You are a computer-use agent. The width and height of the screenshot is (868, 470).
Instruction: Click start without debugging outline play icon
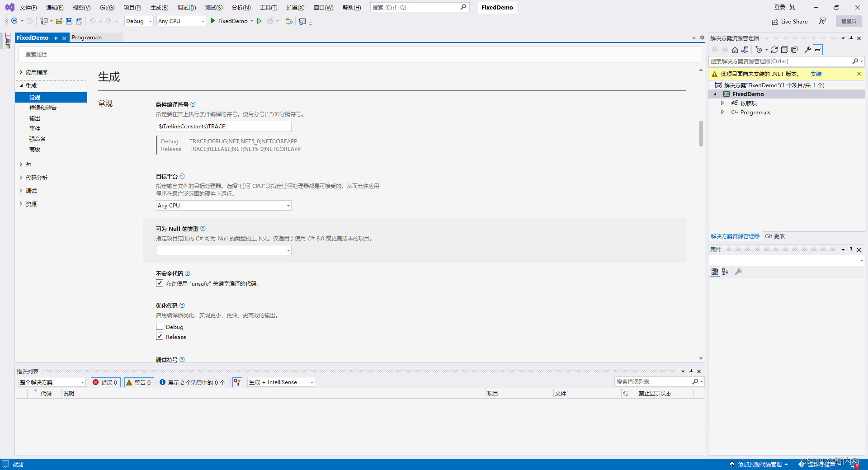259,21
